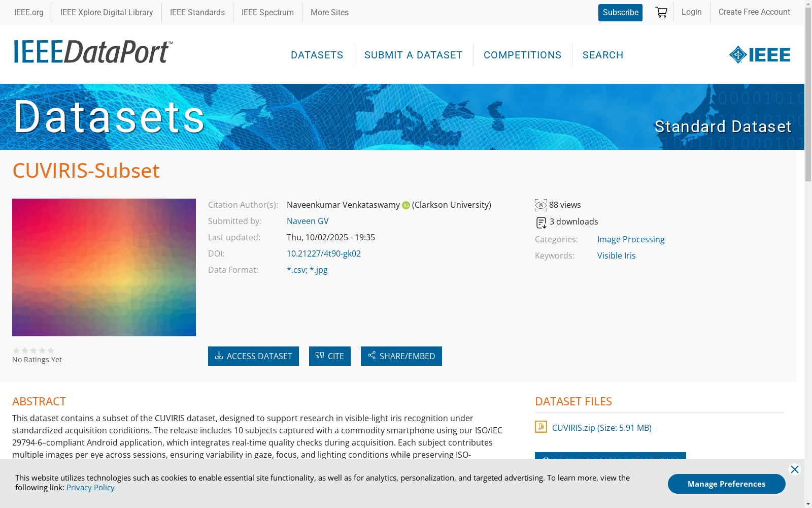
Task: Click the ABSTRACT heading
Action: pyautogui.click(x=39, y=401)
